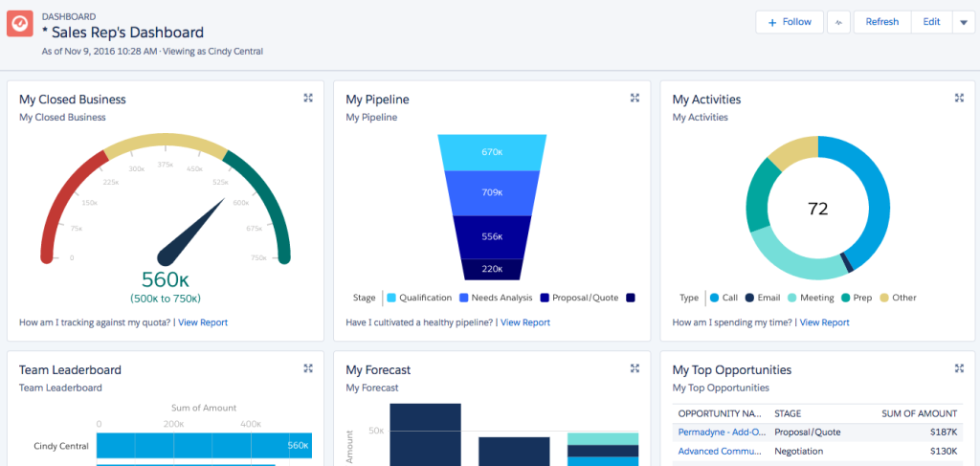Open the dropdown arrow next to Edit
980x466 pixels.
click(963, 22)
